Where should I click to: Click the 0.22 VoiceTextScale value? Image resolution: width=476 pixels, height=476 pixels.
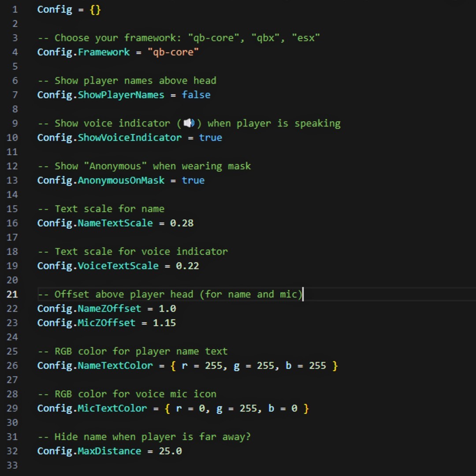[187, 266]
